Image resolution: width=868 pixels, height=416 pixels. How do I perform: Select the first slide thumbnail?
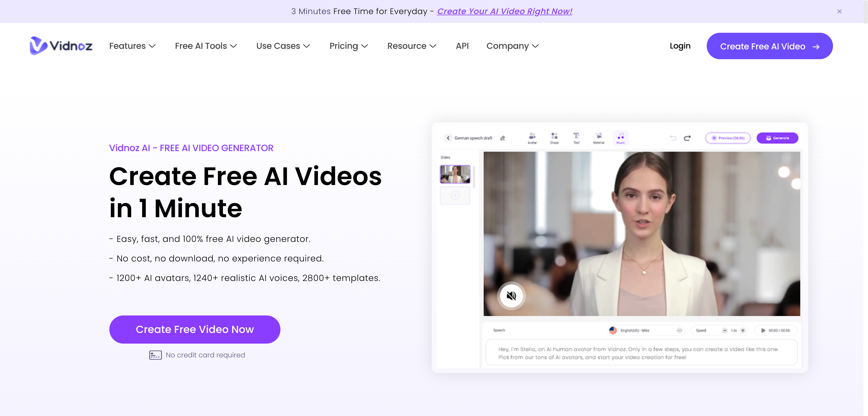[455, 174]
